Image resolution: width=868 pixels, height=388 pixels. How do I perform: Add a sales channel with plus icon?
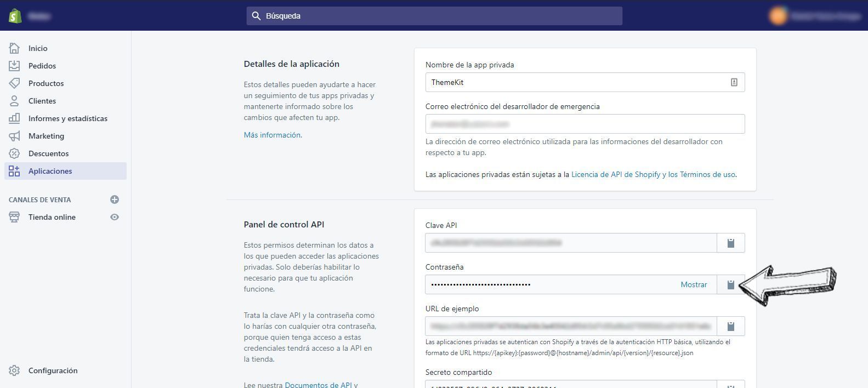click(115, 199)
